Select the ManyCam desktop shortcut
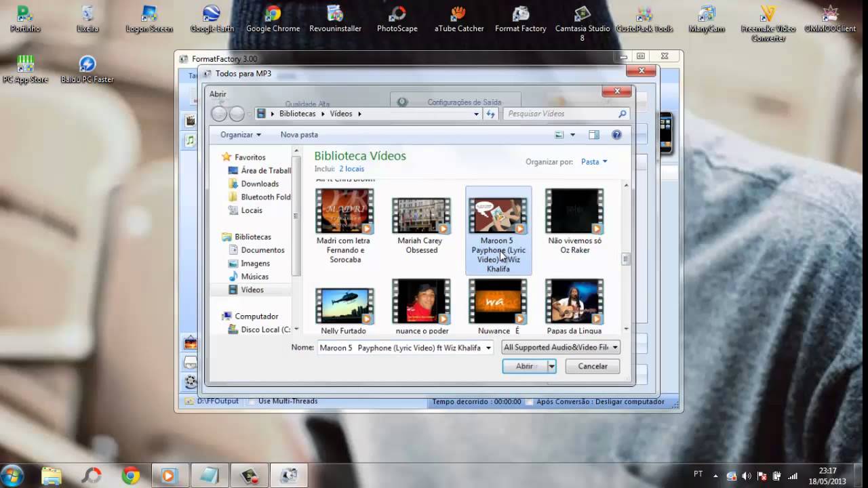The height and width of the screenshot is (488, 868). point(707,19)
